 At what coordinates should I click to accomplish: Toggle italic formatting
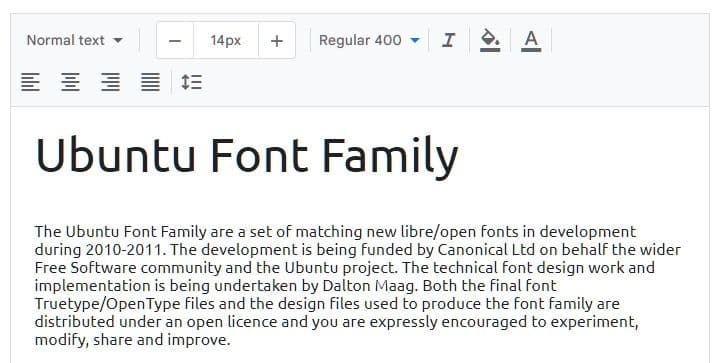449,40
